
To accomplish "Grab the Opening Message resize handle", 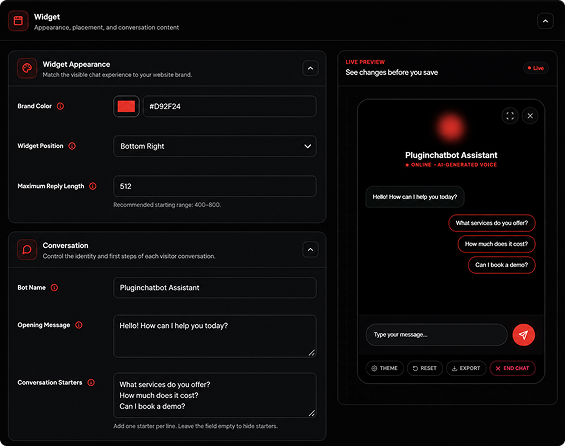I will click(x=312, y=353).
